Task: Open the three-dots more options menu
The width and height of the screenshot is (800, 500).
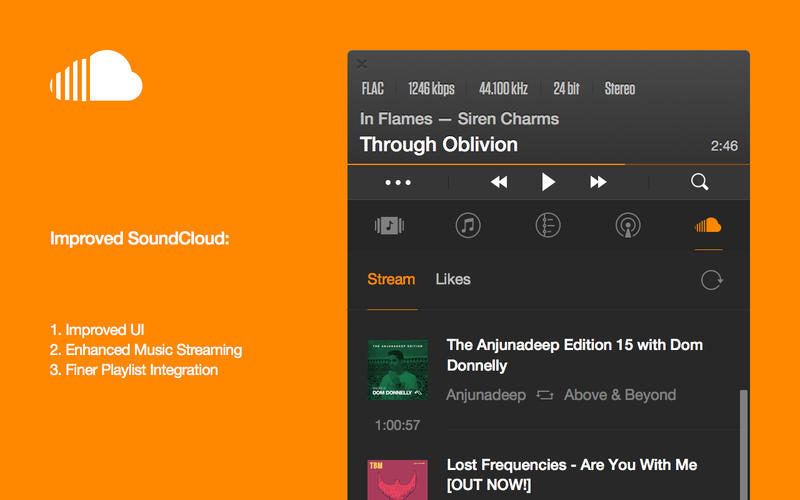Action: pyautogui.click(x=398, y=182)
